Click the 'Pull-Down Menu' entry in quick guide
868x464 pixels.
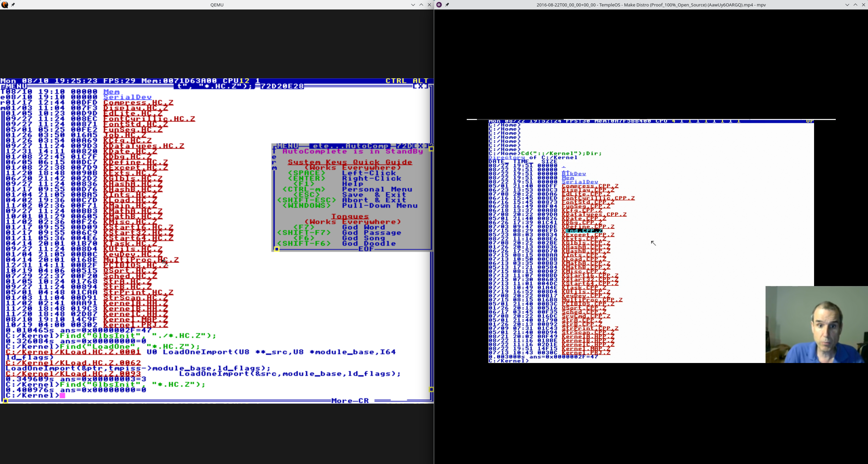(x=380, y=206)
